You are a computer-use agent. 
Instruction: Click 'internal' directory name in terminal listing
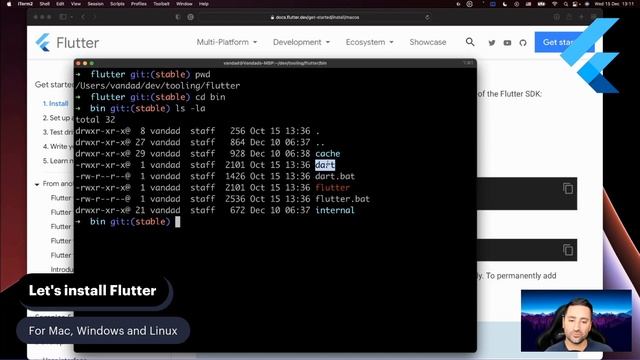[x=335, y=210]
